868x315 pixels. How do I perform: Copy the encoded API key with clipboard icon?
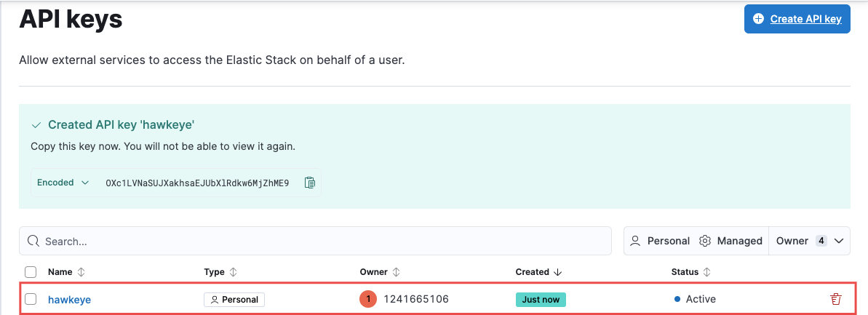click(x=310, y=183)
